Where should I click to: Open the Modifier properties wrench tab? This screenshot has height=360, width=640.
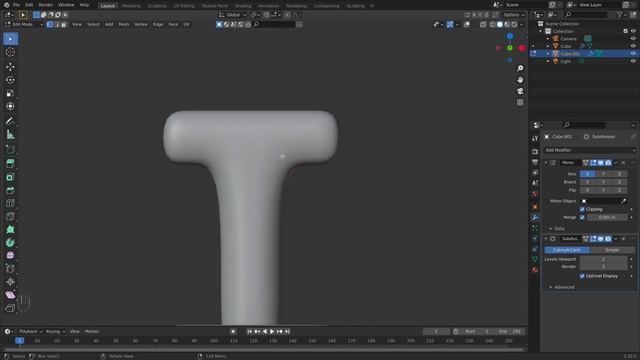(x=535, y=218)
